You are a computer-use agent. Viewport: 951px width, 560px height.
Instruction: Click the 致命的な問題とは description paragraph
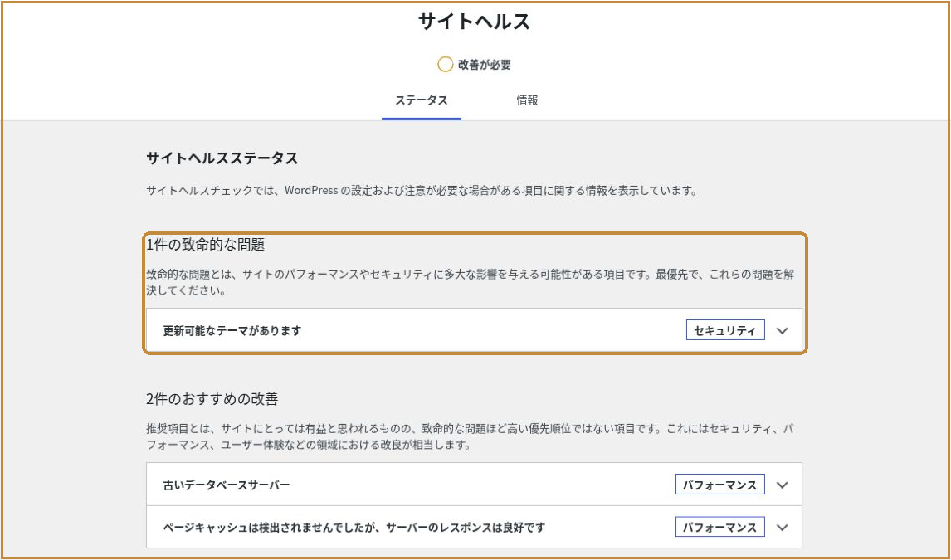(471, 282)
